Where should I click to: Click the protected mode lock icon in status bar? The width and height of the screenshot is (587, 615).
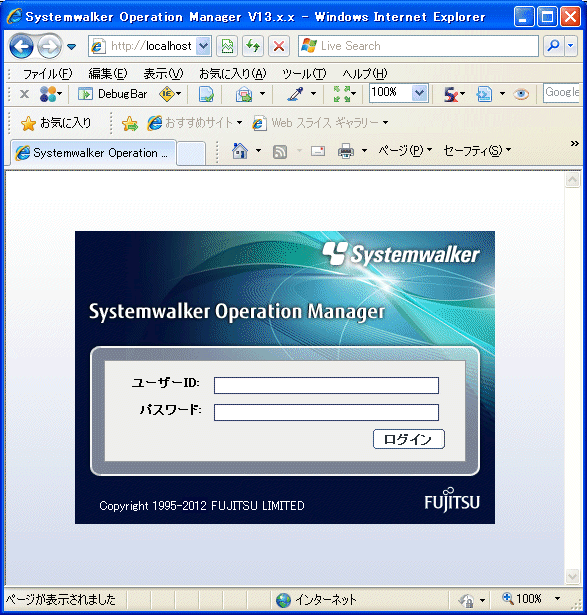tap(467, 600)
